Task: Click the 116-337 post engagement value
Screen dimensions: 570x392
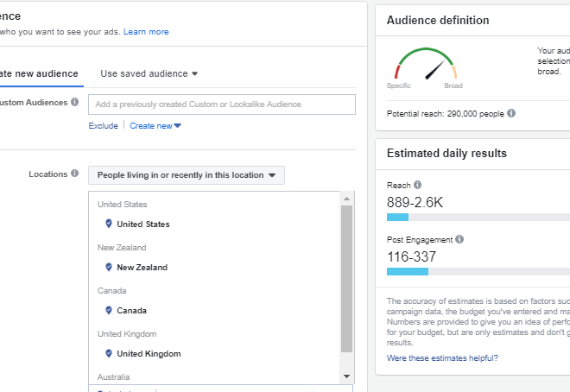Action: pyautogui.click(x=411, y=256)
